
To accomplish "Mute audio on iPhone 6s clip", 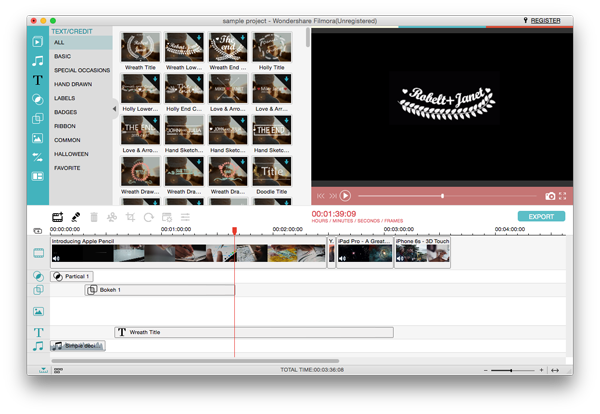I will coord(400,259).
